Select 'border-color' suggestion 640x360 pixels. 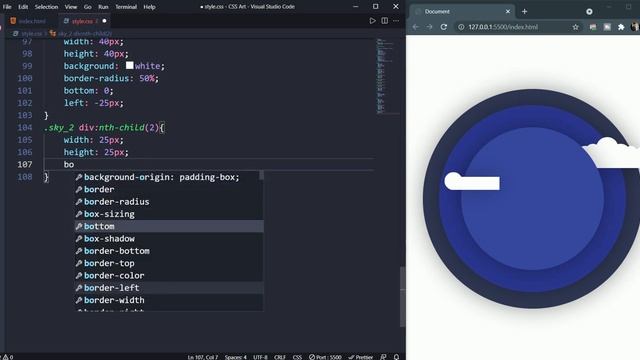click(x=169, y=276)
